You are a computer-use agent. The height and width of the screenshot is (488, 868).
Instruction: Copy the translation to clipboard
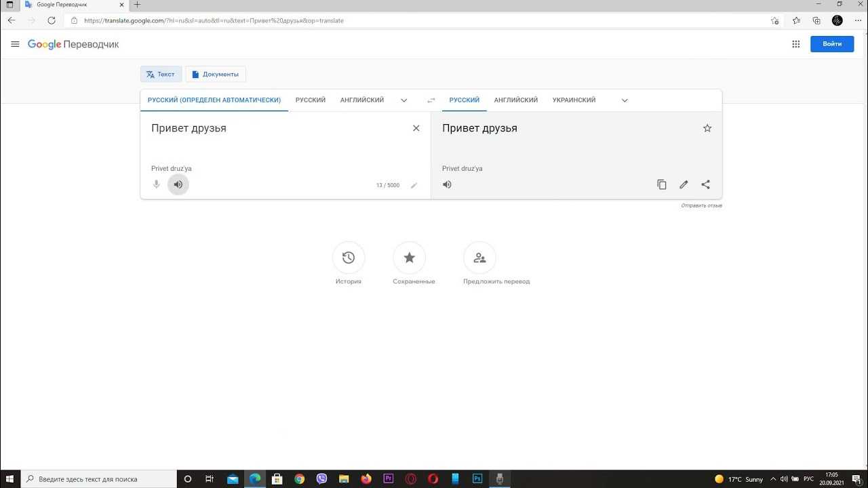(x=662, y=184)
